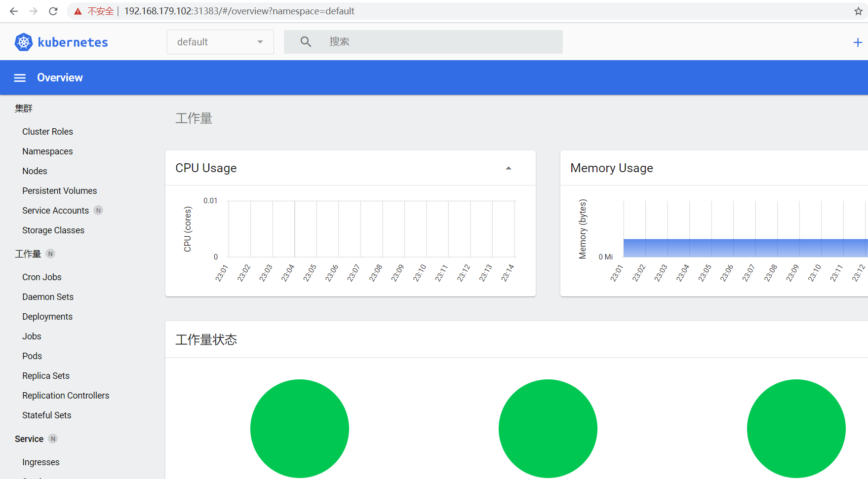Reload the page with the refresh icon
Viewport: 868px width, 479px height.
click(53, 11)
